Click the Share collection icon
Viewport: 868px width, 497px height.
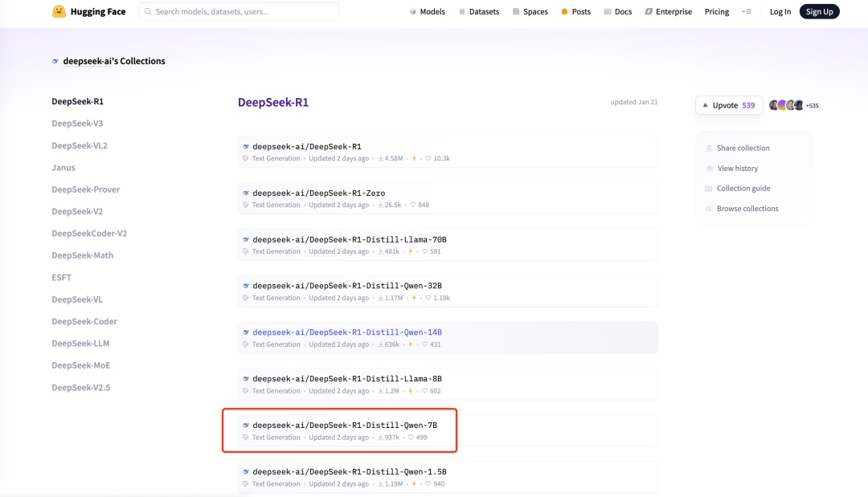point(709,149)
